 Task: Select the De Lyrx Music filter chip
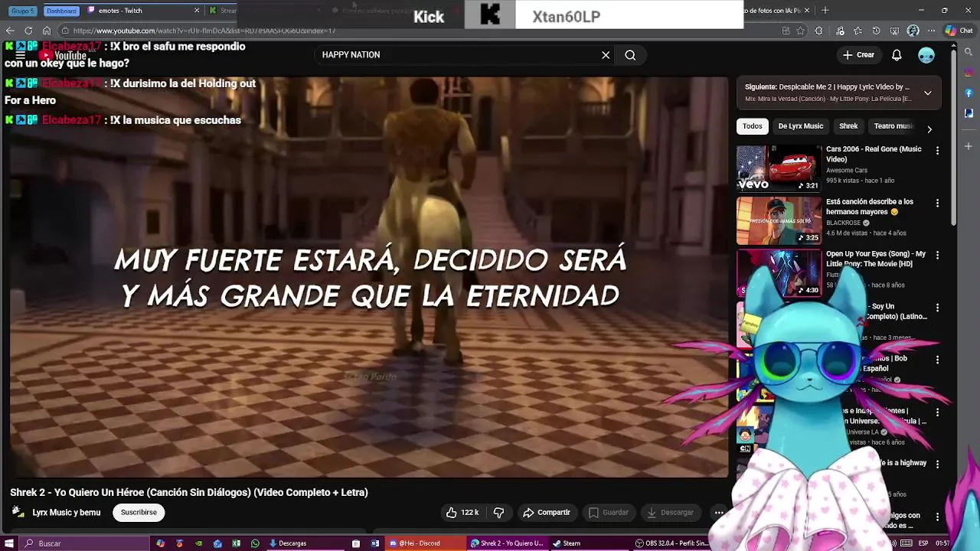[801, 126]
